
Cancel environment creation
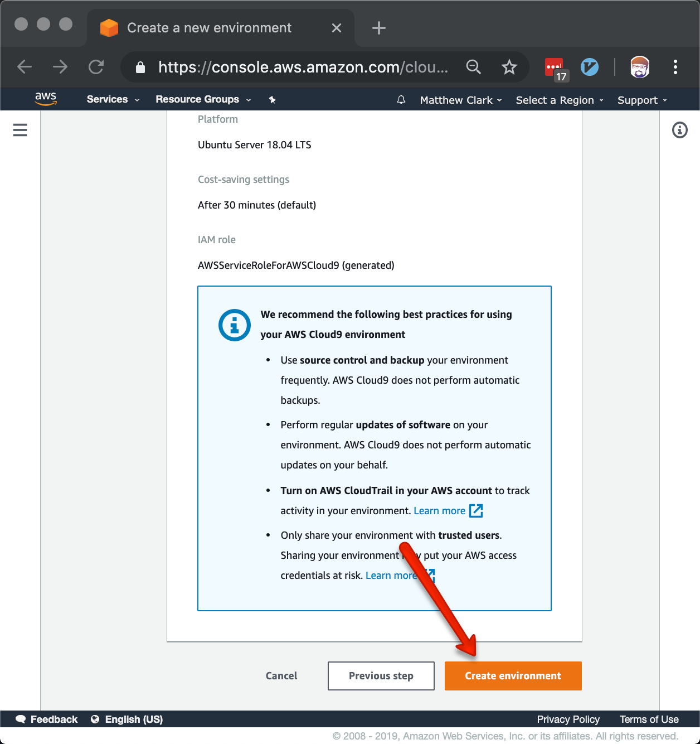pos(281,676)
